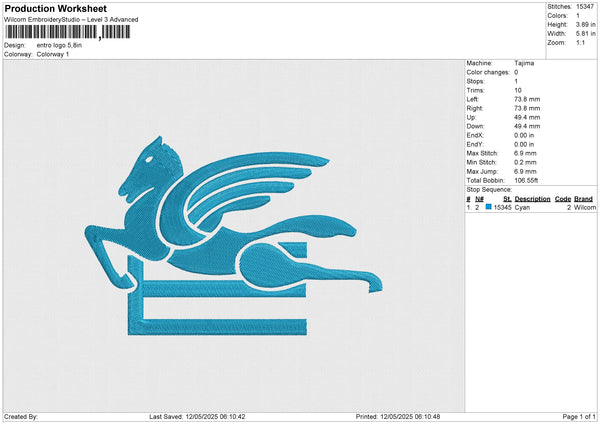The height and width of the screenshot is (424, 600).
Task: Click the cyan color swatch in Stop Sequence
Action: tap(489, 207)
